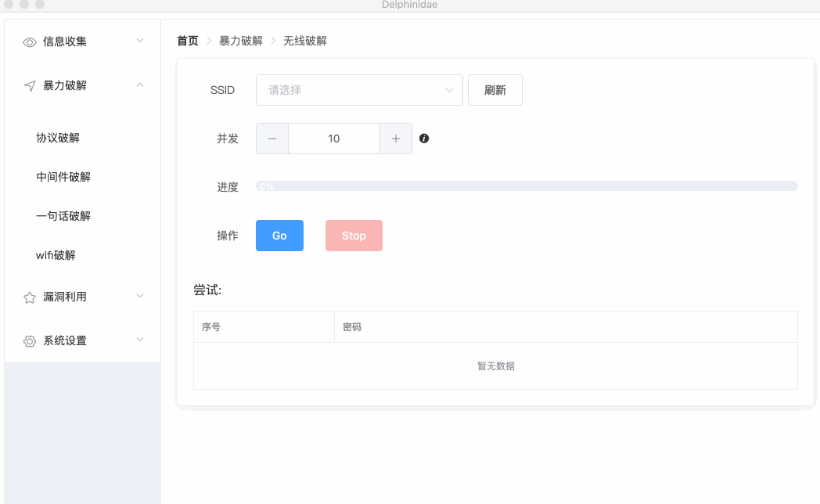The image size is (820, 504).
Task: Collapse the 暴力破解 menu chevron
Action: (x=140, y=85)
